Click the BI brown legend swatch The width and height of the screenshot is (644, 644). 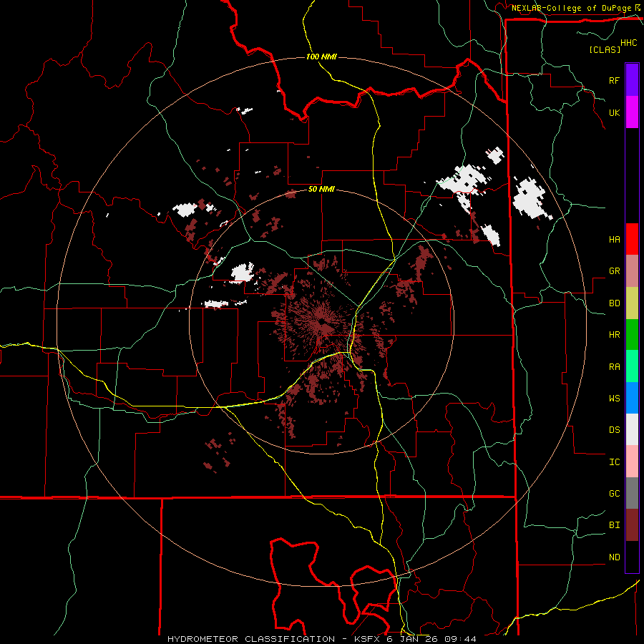(x=632, y=525)
